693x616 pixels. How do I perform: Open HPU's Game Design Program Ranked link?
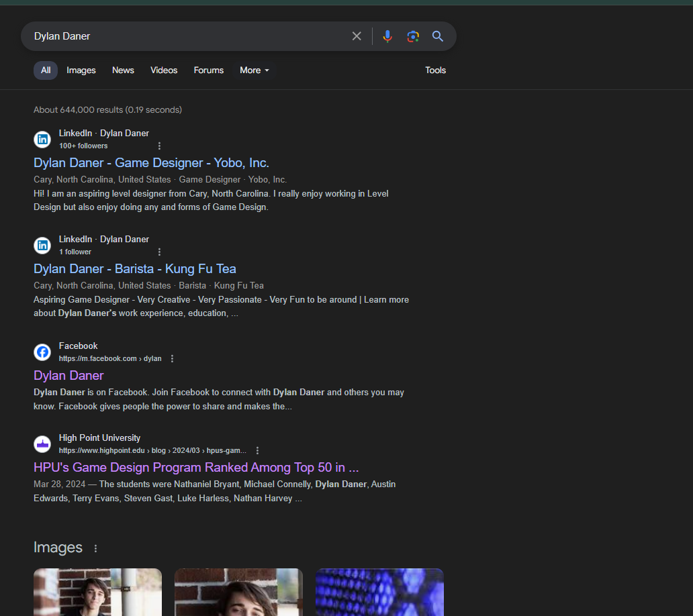click(x=196, y=468)
